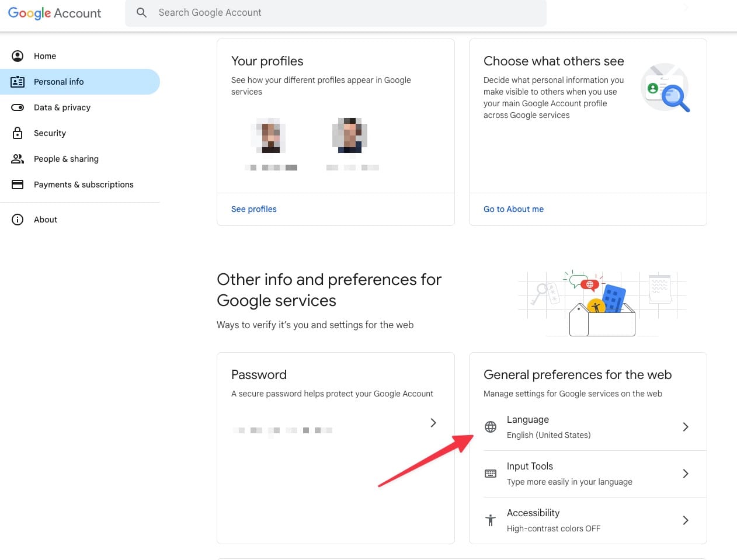Image resolution: width=737 pixels, height=560 pixels.
Task: Expand the Input Tools row chevron
Action: [x=686, y=474]
